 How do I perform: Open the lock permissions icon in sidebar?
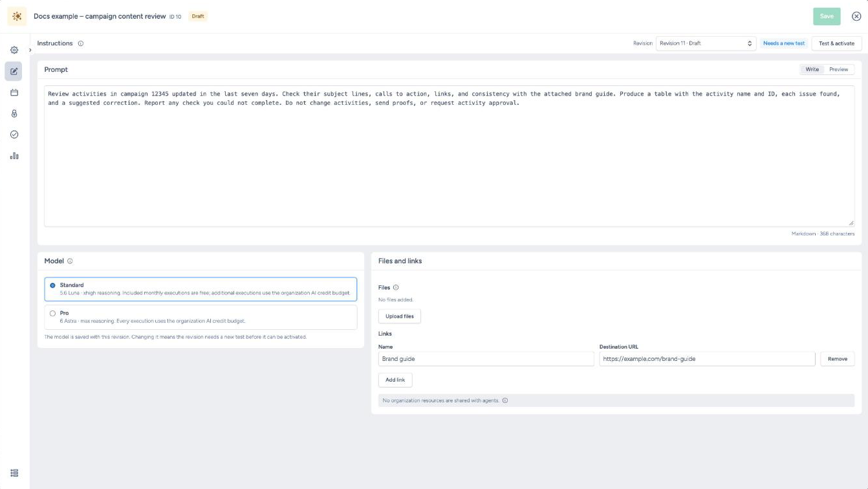tap(14, 114)
